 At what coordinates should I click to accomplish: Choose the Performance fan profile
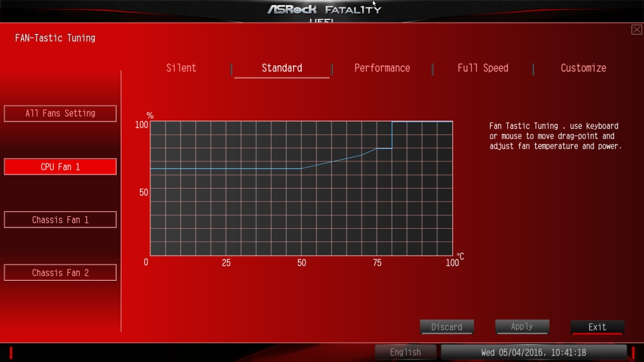tap(382, 68)
